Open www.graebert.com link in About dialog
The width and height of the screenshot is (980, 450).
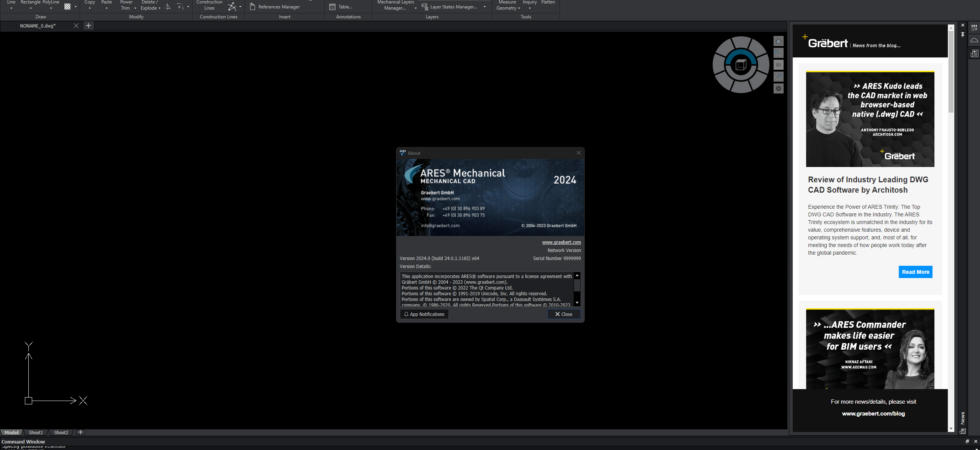[561, 242]
